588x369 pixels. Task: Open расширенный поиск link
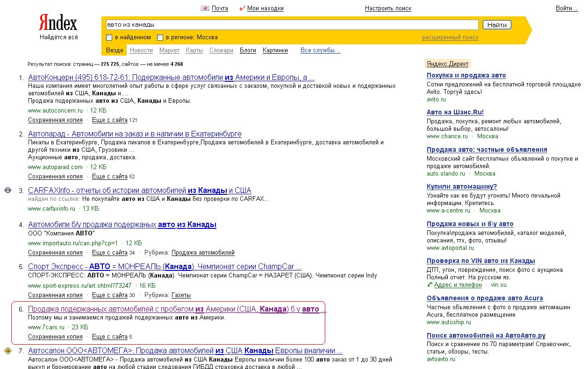tap(450, 37)
